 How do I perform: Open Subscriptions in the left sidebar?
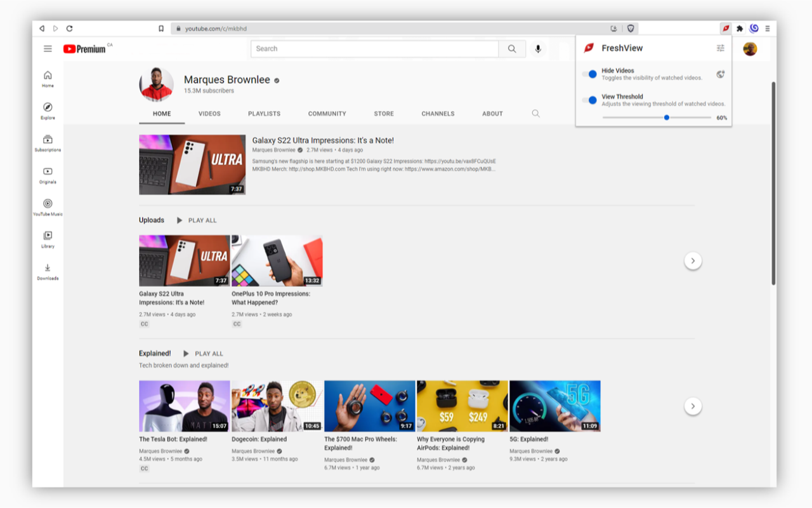click(x=48, y=144)
